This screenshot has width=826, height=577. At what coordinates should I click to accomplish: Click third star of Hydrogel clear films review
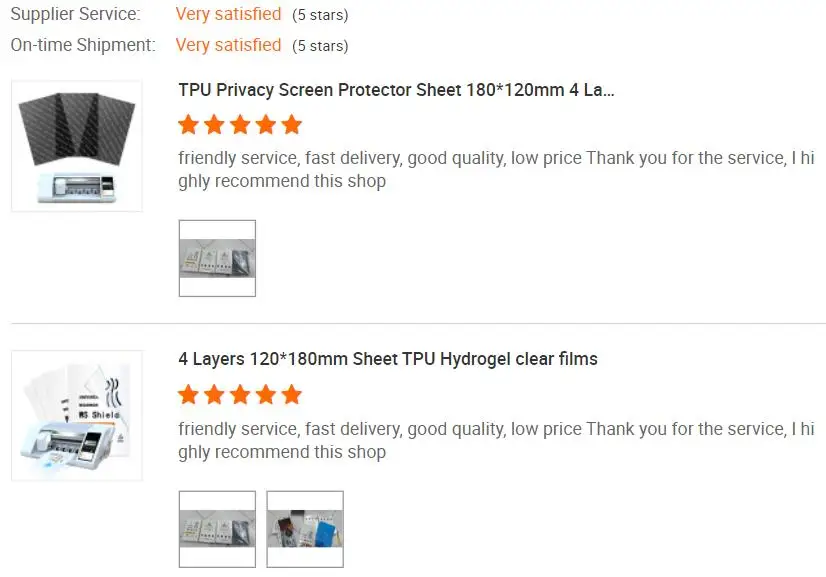[240, 395]
